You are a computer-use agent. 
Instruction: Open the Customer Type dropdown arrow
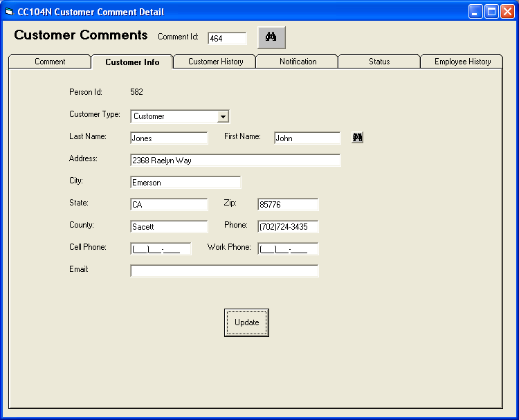point(223,116)
